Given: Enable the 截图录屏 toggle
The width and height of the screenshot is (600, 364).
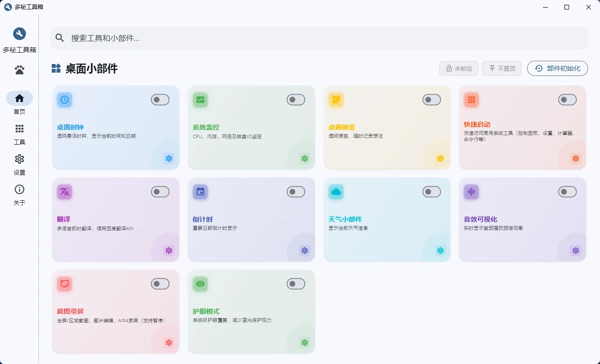Looking at the screenshot, I should click(160, 284).
